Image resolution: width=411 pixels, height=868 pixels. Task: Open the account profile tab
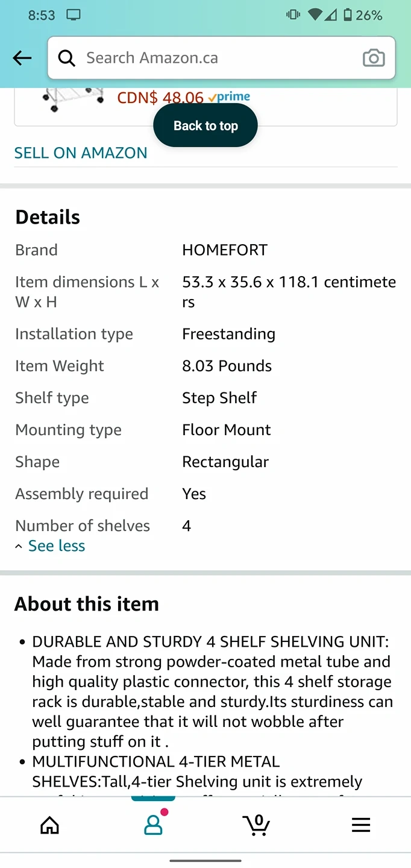pos(154,825)
